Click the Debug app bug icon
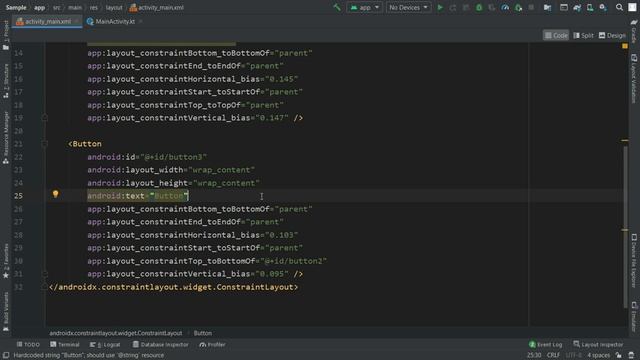 (479, 7)
